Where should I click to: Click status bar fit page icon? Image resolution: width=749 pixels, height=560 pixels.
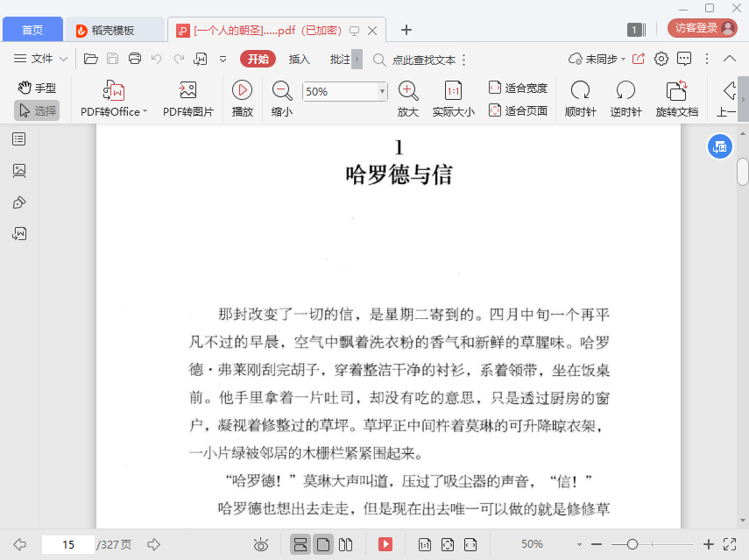448,544
